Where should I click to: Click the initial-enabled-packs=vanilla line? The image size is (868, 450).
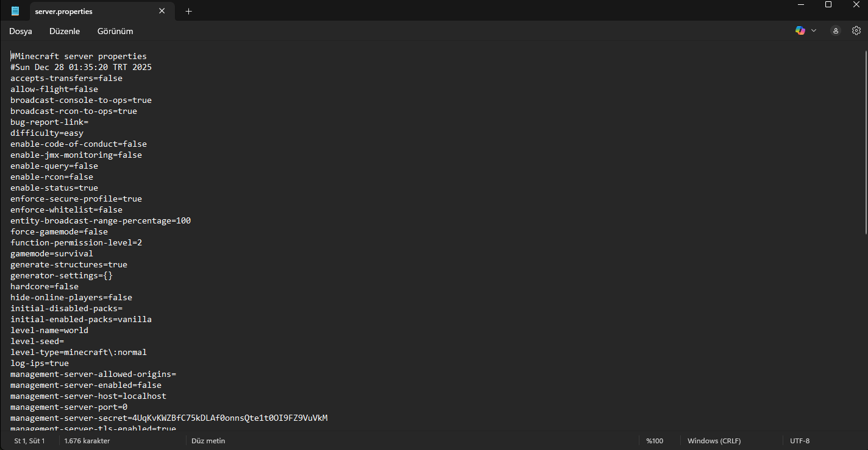click(81, 319)
